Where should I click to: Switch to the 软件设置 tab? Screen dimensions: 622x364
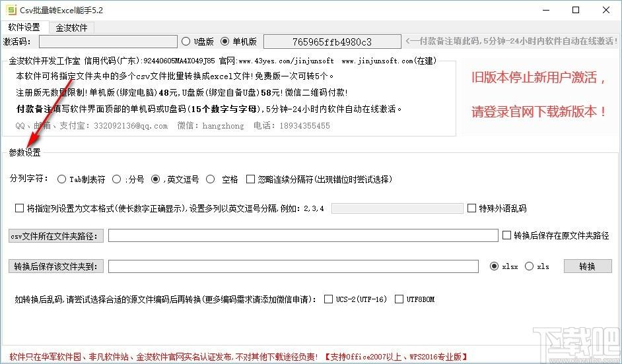coord(24,27)
